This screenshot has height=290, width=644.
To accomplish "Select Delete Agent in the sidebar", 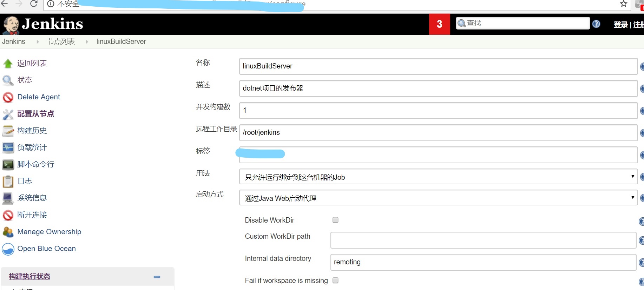I will tap(39, 97).
